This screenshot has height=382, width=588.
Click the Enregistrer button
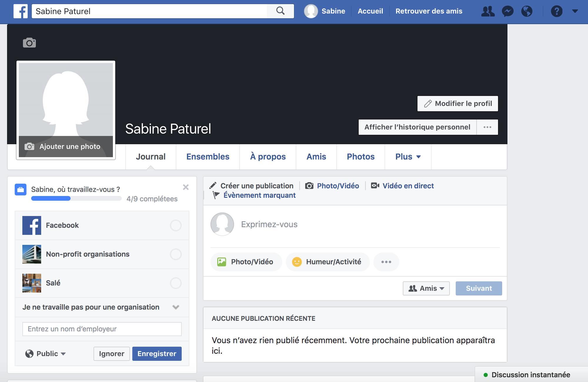(x=157, y=354)
